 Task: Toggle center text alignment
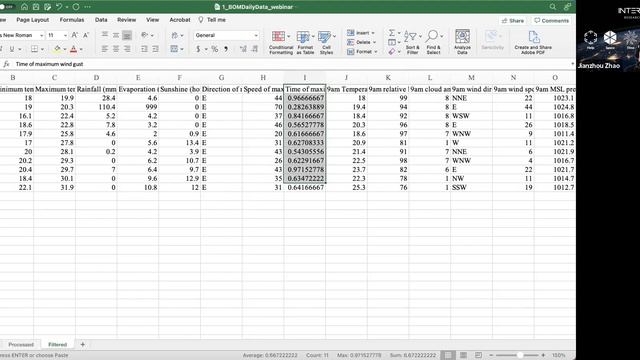[x=116, y=49]
